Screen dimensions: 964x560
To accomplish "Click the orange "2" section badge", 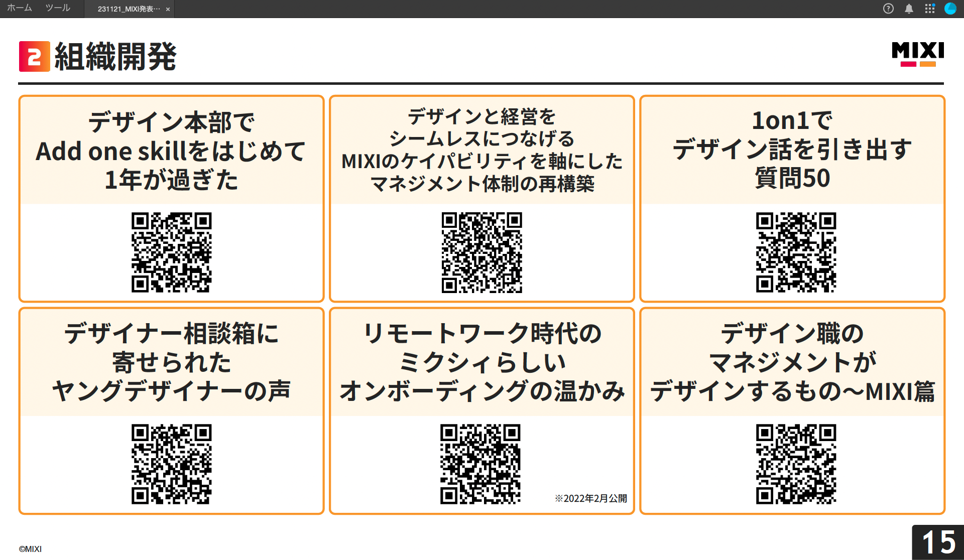I will click(x=34, y=57).
